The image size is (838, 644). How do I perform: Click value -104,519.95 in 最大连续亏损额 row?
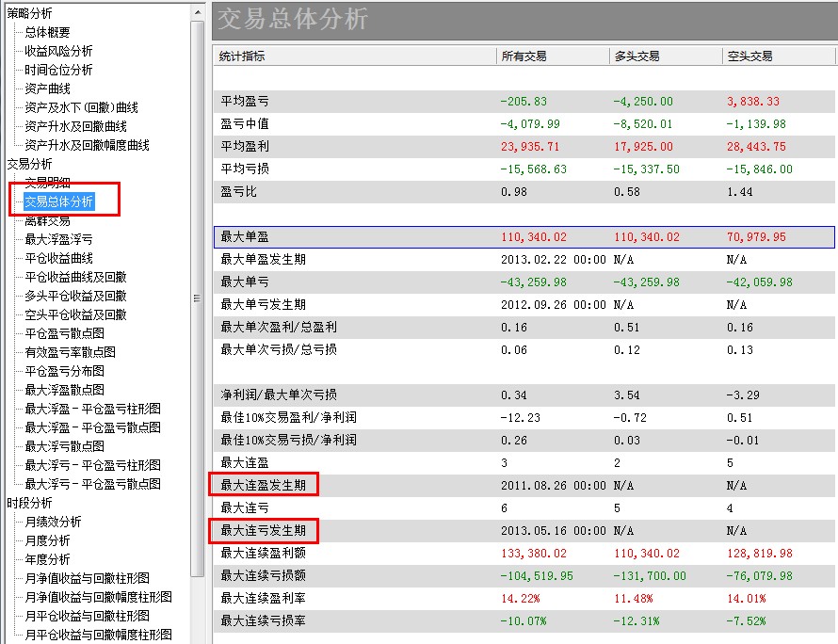tap(537, 575)
